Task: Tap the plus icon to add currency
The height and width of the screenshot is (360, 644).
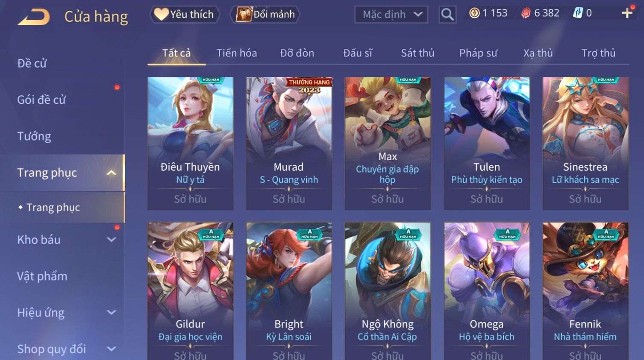Action: click(627, 13)
